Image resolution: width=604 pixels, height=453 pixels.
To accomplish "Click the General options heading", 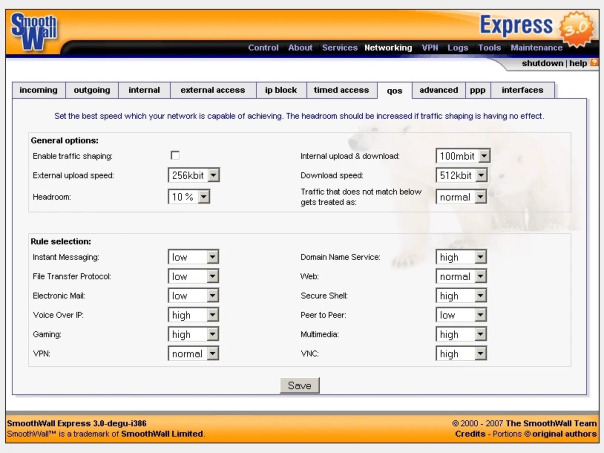I will pyautogui.click(x=64, y=141).
